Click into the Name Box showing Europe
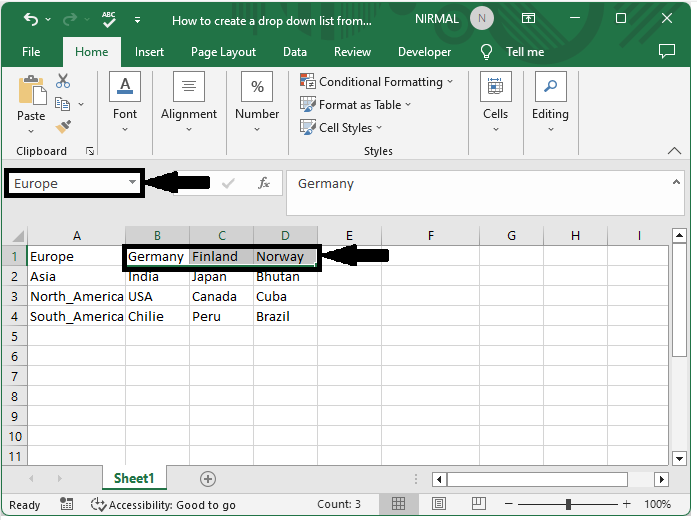The width and height of the screenshot is (697, 520). [68, 183]
